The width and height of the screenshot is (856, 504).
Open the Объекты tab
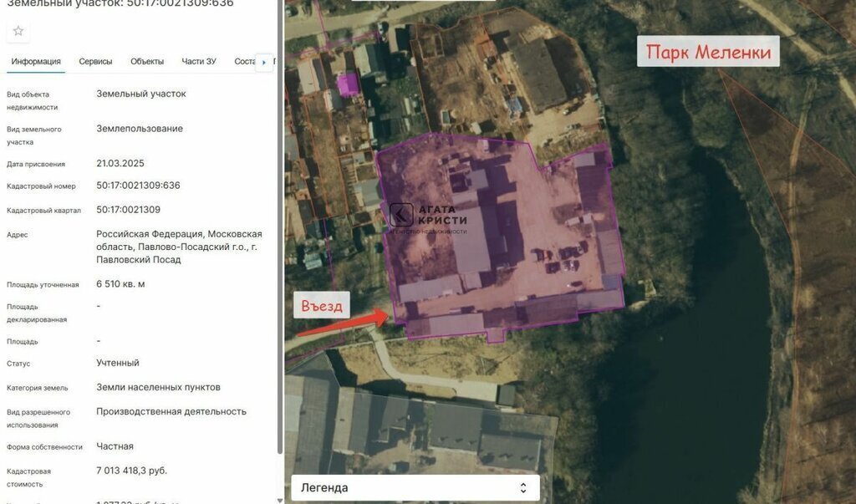coord(147,62)
